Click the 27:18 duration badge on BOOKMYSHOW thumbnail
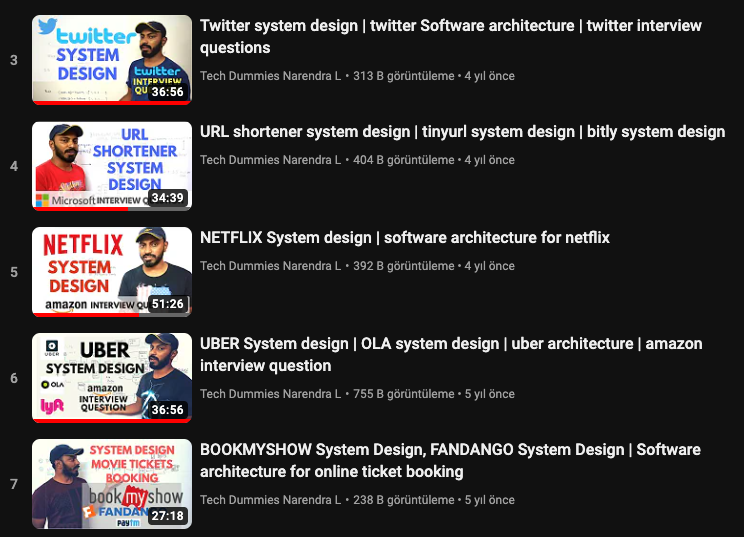This screenshot has height=537, width=744. (167, 516)
